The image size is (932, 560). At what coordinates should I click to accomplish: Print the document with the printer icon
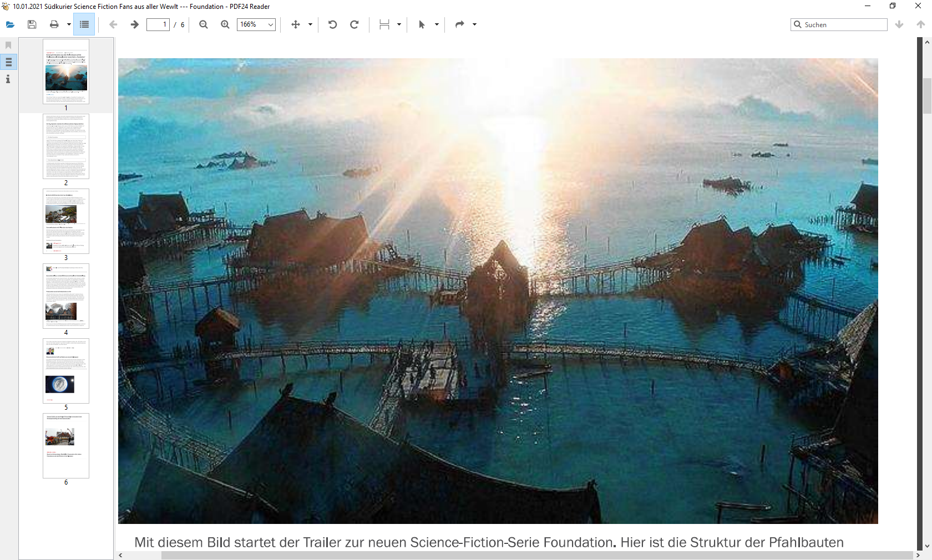tap(54, 24)
